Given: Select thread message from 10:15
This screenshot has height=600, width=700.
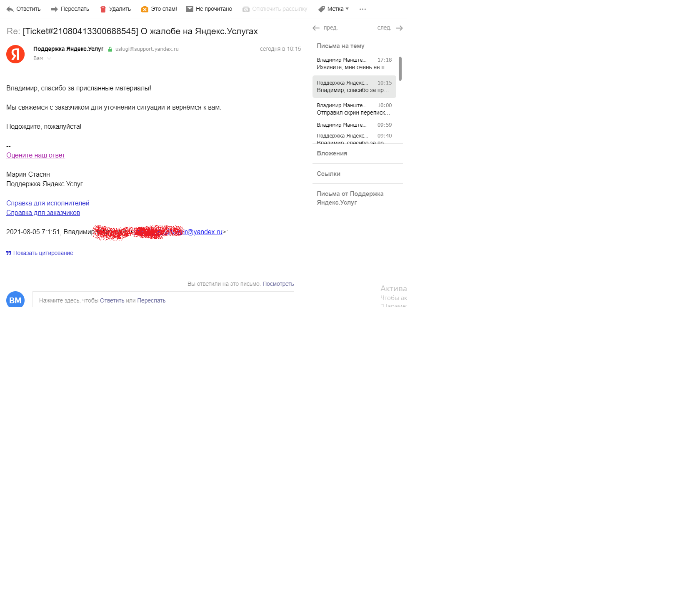Looking at the screenshot, I should pyautogui.click(x=354, y=86).
